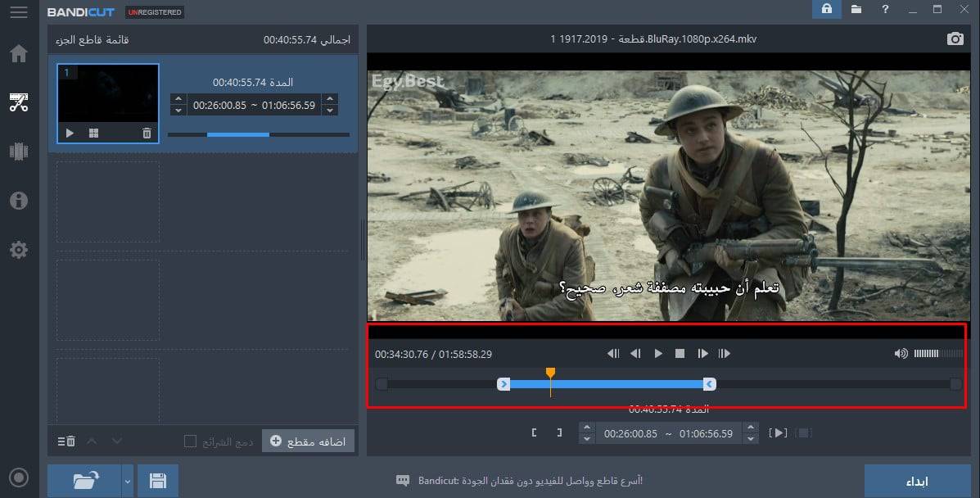Click Add Segment button
The image size is (980, 498).
pos(308,441)
